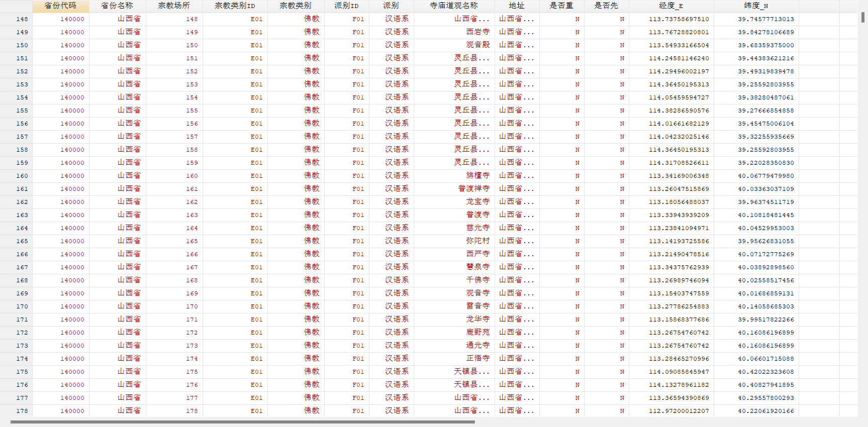Select the 地址 column header
The width and height of the screenshot is (868, 427).
tap(517, 6)
